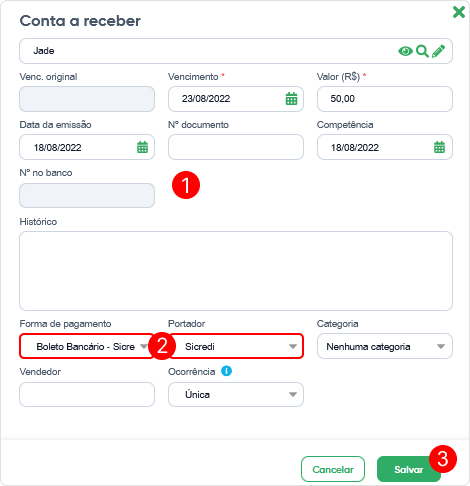Viewport: 470px width, 486px height.
Task: Click the Vendedor input field
Action: (x=87, y=394)
